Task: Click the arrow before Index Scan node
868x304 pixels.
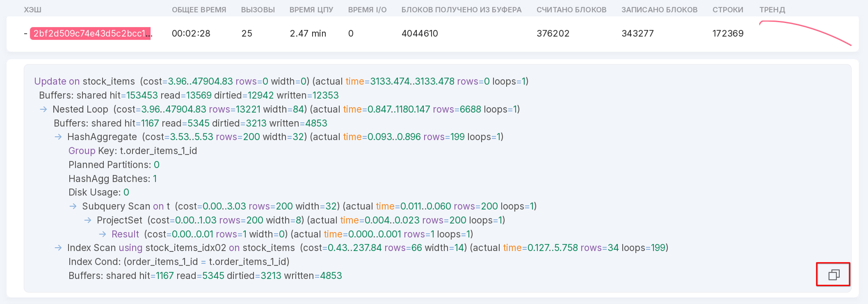Action: point(58,248)
